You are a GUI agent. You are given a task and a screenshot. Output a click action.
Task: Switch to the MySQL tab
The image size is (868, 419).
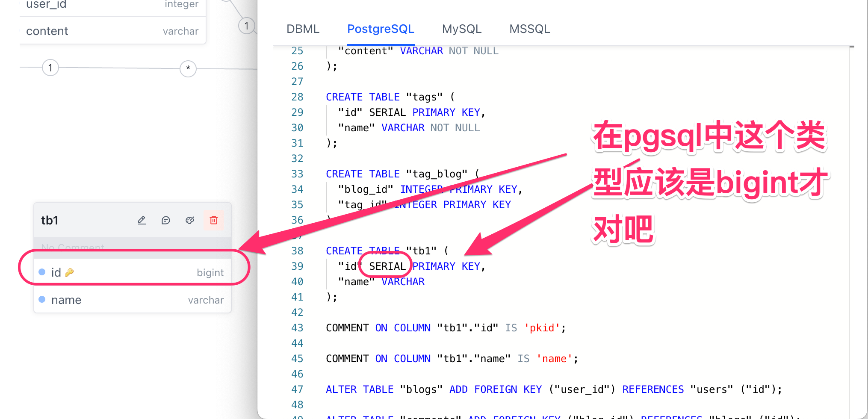tap(462, 29)
